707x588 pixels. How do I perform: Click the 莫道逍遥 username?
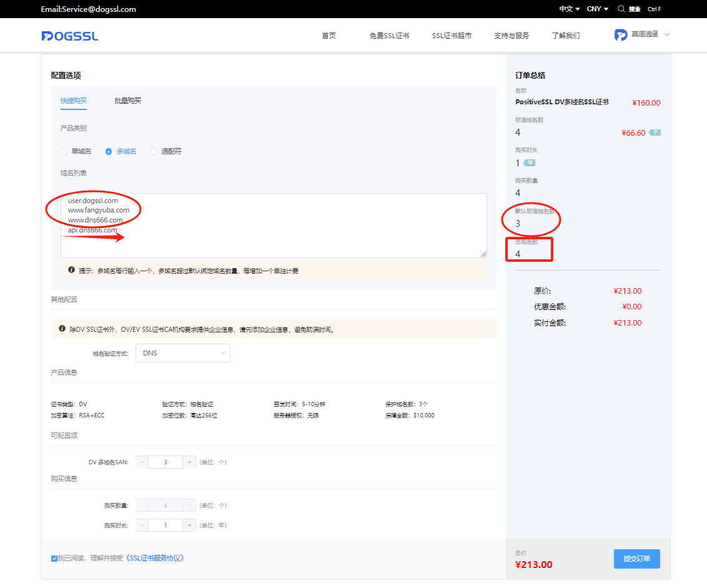coord(645,34)
